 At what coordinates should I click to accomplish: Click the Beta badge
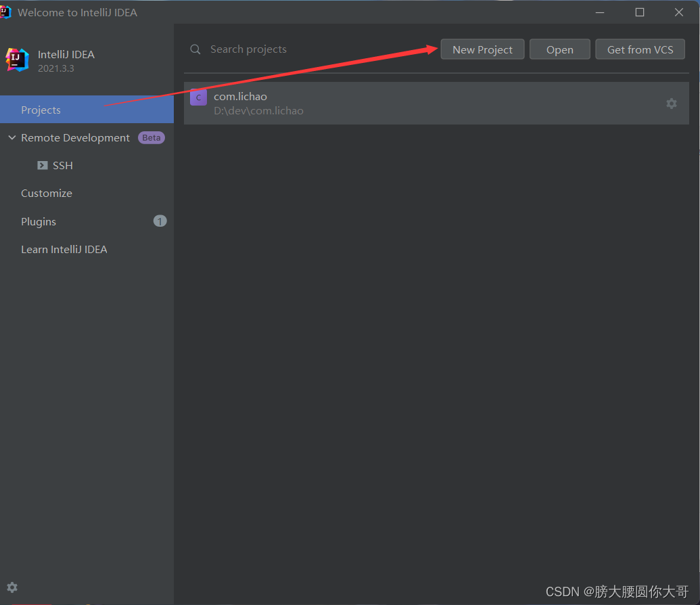click(x=151, y=137)
